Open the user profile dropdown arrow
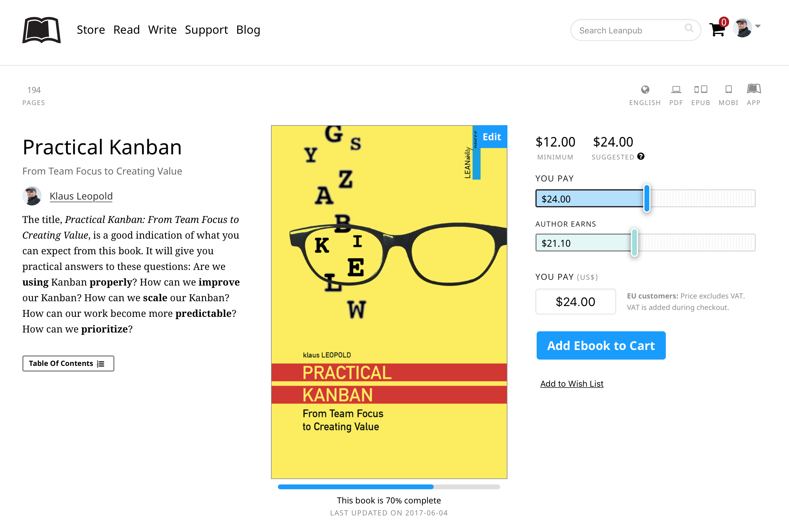Screen dimensions: 789x532 click(x=758, y=26)
